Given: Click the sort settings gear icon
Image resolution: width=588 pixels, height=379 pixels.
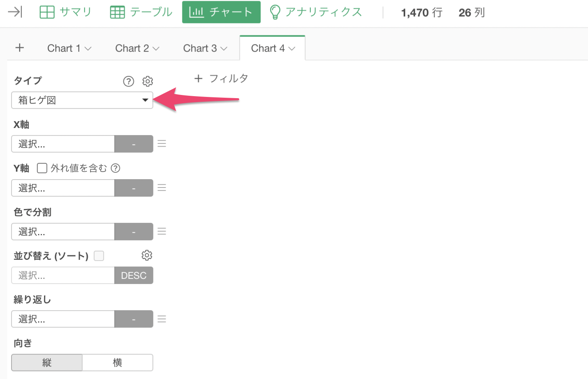Looking at the screenshot, I should (147, 255).
